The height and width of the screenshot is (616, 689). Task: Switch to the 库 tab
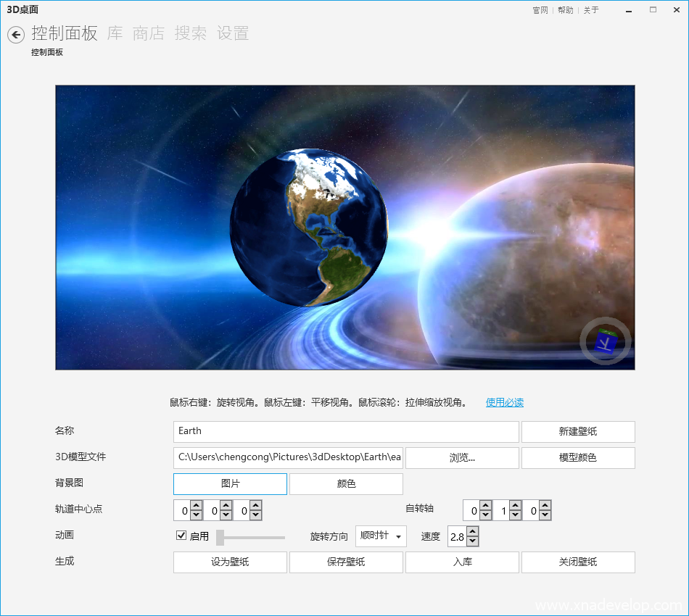115,33
